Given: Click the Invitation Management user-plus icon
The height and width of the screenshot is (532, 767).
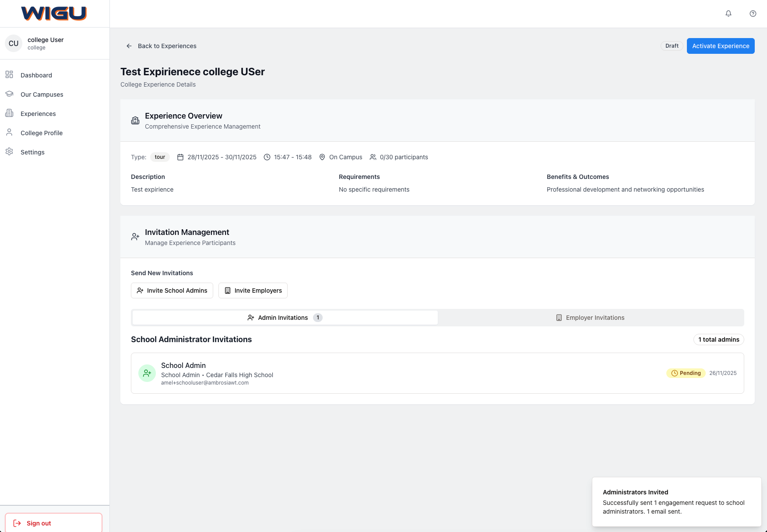Looking at the screenshot, I should point(135,237).
